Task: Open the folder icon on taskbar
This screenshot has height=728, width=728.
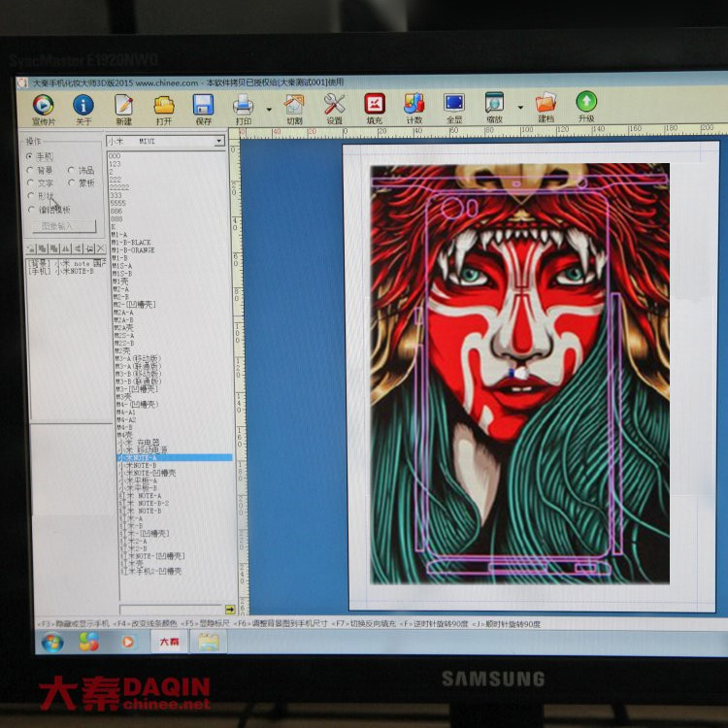Action: click(209, 642)
